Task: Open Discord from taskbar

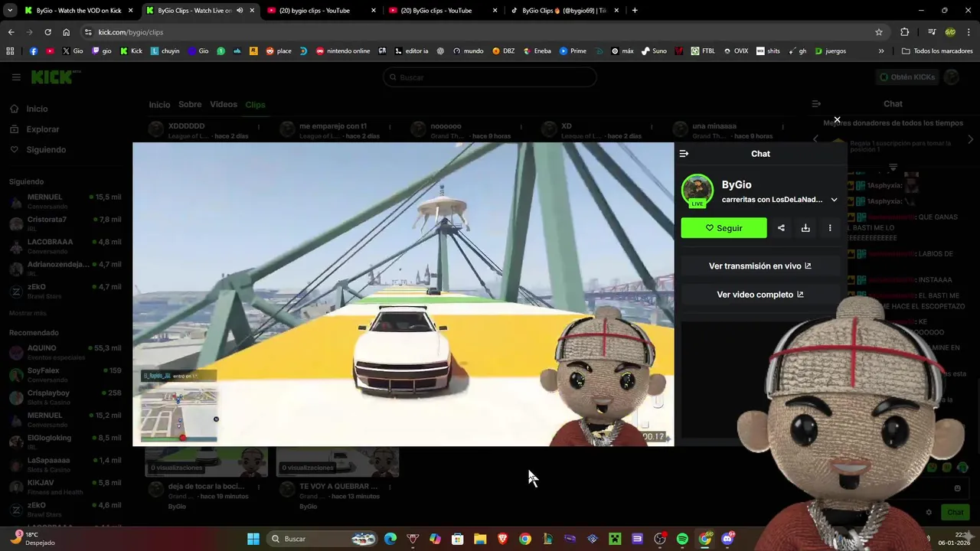Action: click(727, 539)
